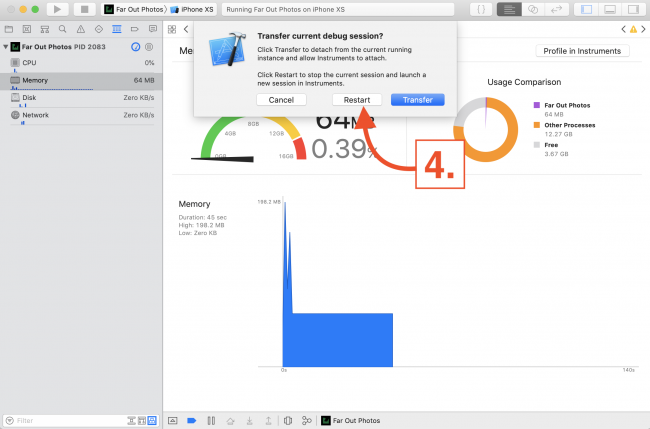
Task: Open the Far Out Photos scheme selector
Action: [134, 9]
